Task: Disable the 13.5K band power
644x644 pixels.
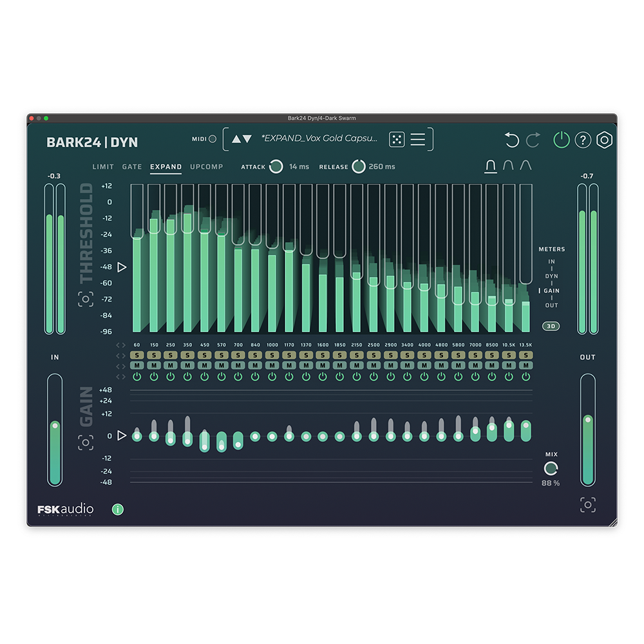Action: click(526, 376)
